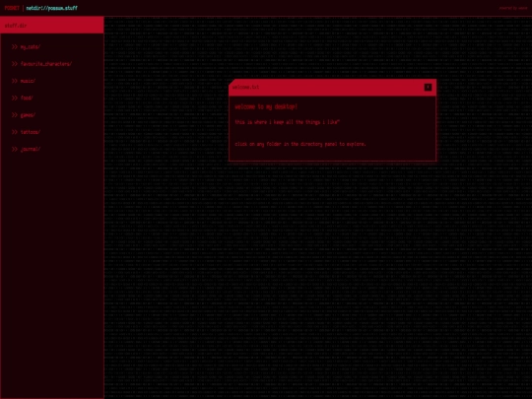Click the double-chevron icon beside my_cats/
The image size is (532, 399).
pos(15,47)
